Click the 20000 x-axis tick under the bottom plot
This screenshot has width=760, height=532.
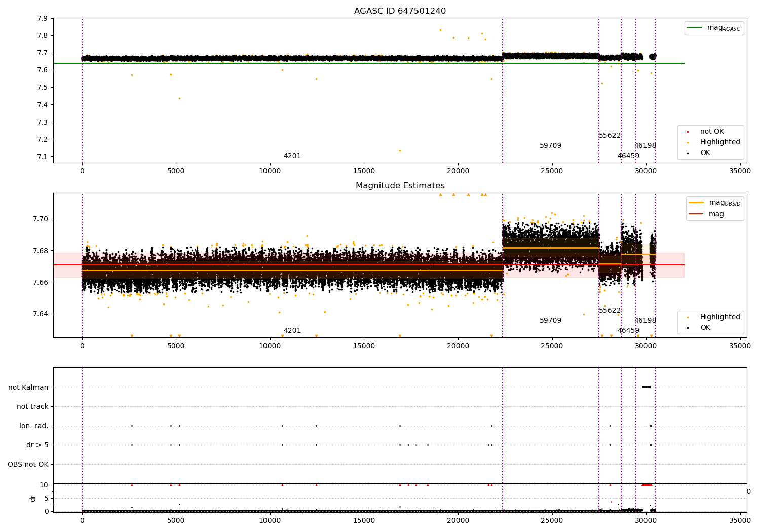click(x=458, y=520)
